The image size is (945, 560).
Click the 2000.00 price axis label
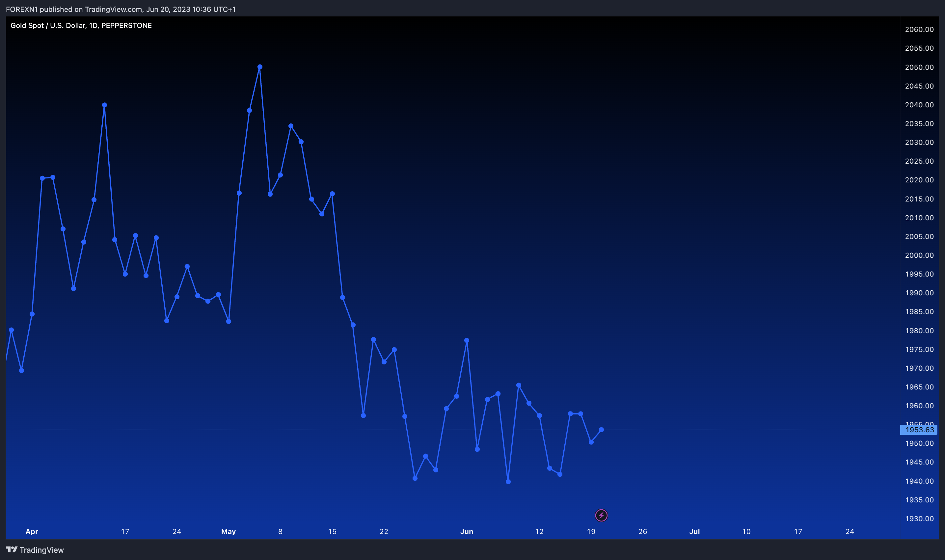tap(919, 255)
